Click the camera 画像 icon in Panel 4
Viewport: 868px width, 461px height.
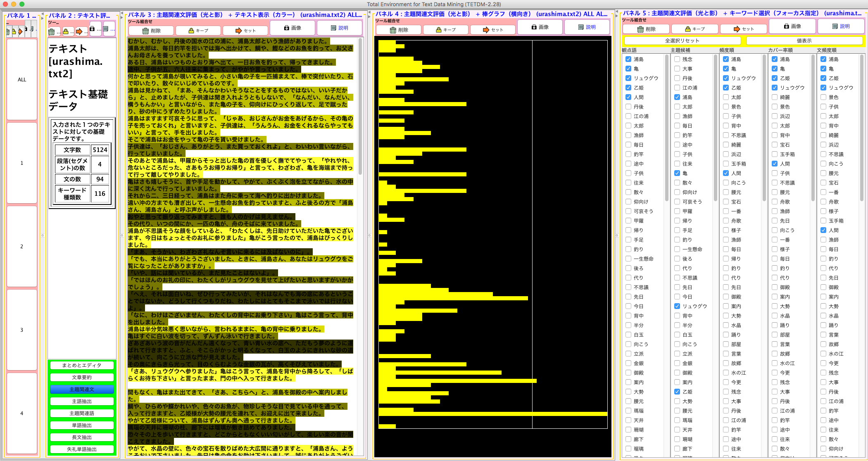pos(534,27)
